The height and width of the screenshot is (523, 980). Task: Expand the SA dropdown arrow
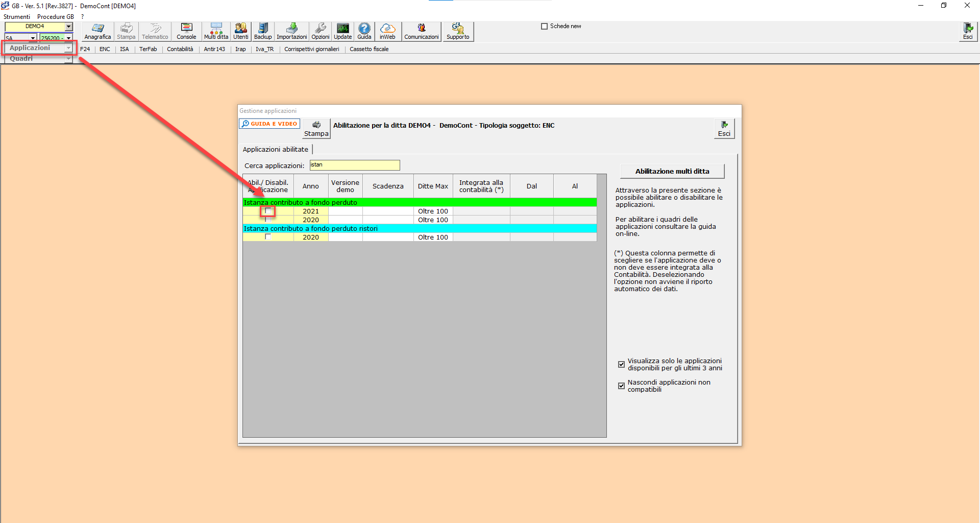click(33, 38)
